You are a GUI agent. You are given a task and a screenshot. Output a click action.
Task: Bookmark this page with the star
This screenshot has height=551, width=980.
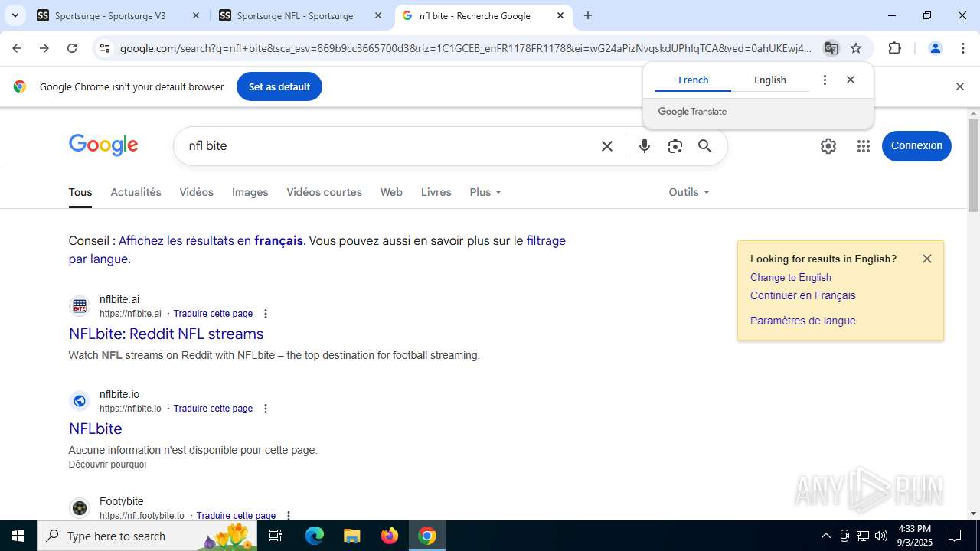coord(856,48)
